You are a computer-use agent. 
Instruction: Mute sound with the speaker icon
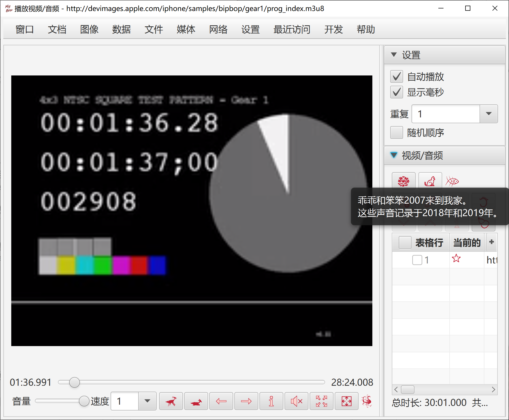pos(296,401)
